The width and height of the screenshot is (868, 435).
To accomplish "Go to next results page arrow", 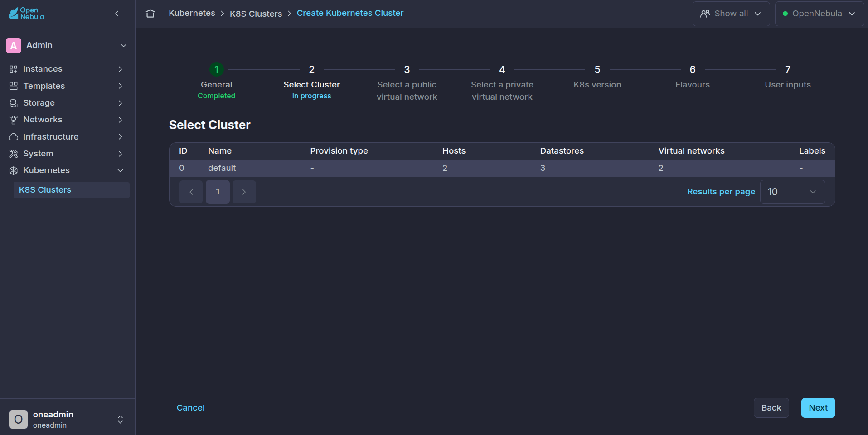I will [x=244, y=192].
